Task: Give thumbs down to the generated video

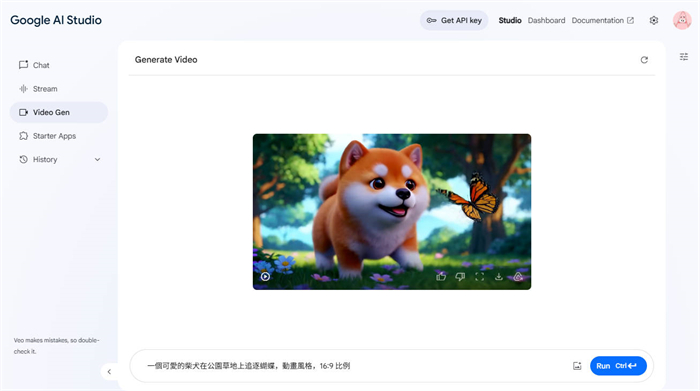Action: pos(460,277)
